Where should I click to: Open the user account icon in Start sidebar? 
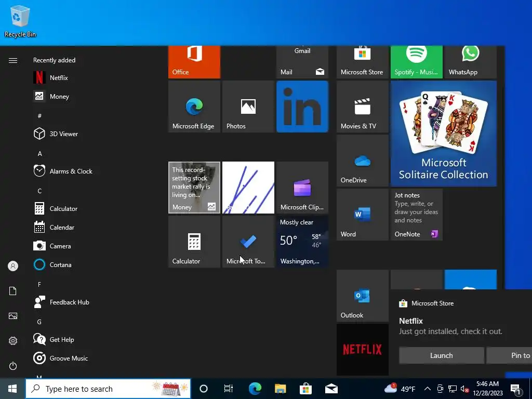point(13,266)
